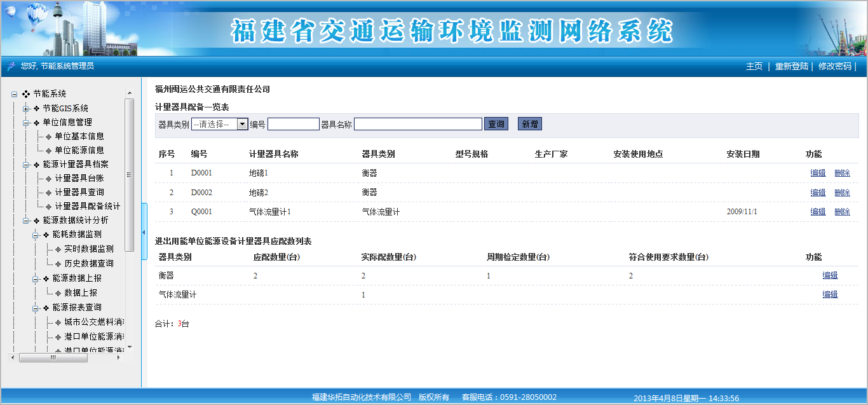Select 计量器具查询 in the tree
This screenshot has height=405, width=868.
pyautogui.click(x=79, y=192)
